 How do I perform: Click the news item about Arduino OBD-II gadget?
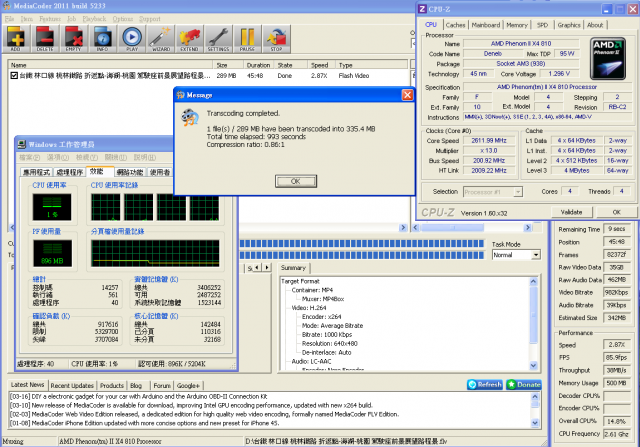(x=149, y=396)
